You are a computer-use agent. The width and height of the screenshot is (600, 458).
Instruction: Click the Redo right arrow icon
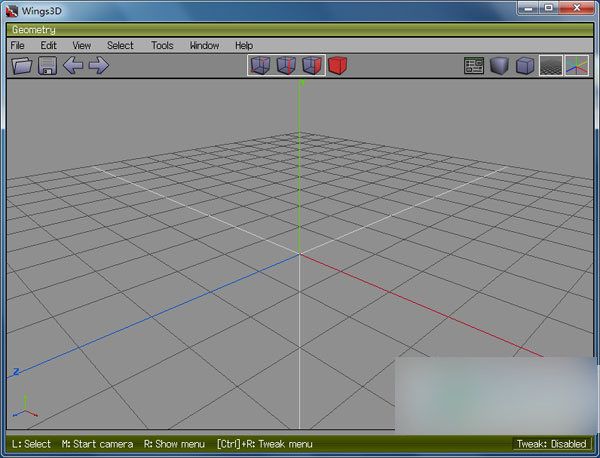(x=98, y=66)
